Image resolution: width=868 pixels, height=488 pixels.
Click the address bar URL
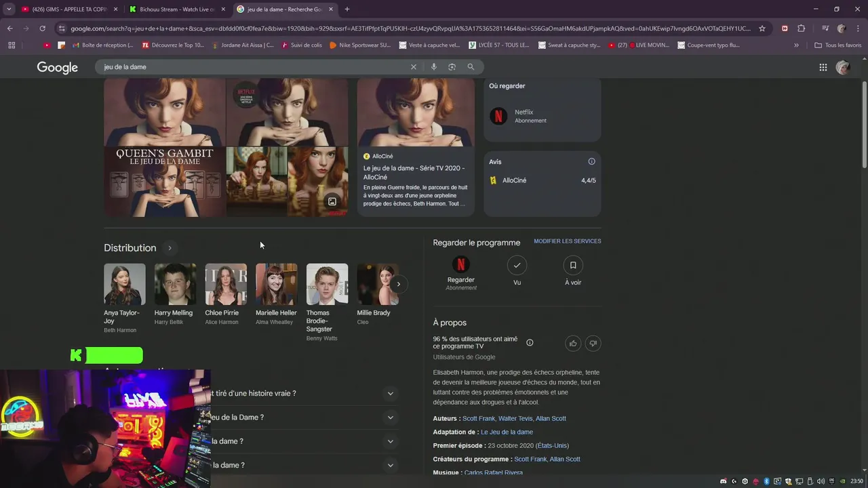(410, 28)
